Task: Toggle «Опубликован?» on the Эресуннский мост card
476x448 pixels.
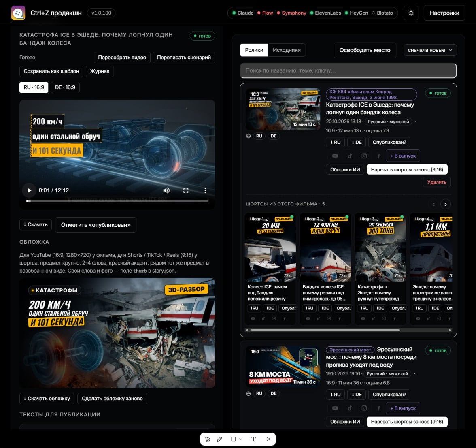Action: pyautogui.click(x=389, y=395)
